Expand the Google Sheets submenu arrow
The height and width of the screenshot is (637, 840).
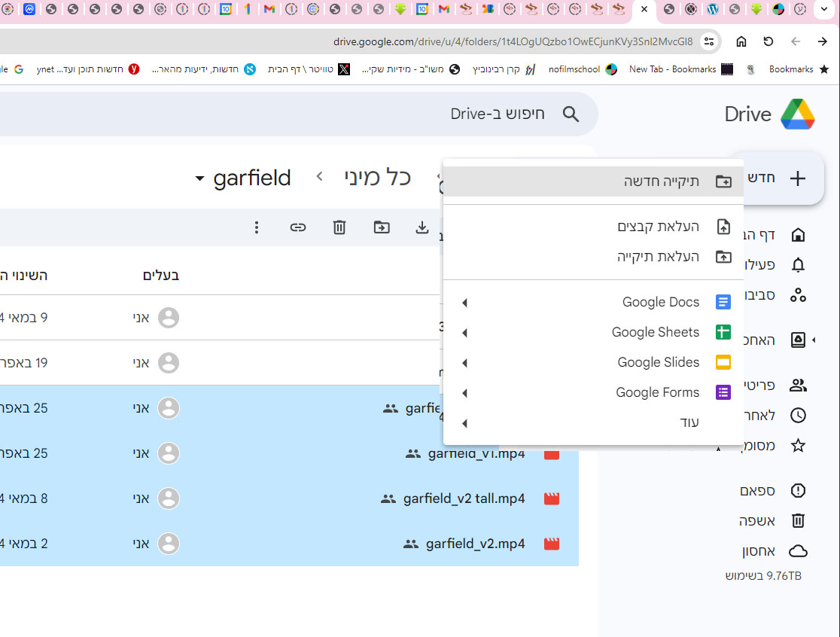pos(464,333)
